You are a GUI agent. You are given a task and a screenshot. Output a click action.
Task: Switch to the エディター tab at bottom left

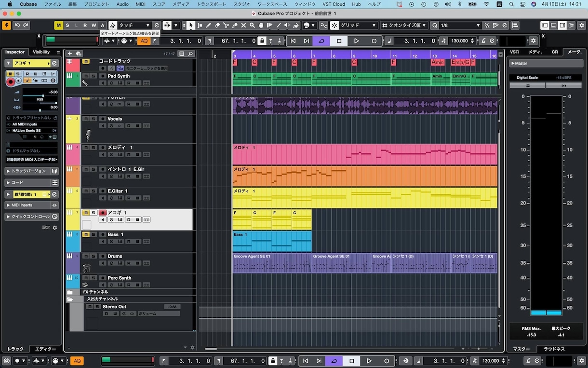pos(45,349)
